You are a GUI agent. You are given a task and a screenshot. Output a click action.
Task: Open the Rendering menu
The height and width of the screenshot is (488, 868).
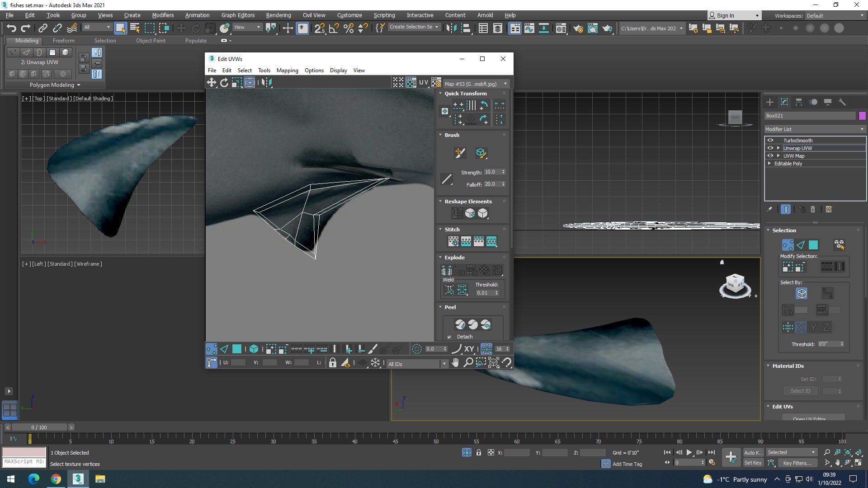pos(278,15)
